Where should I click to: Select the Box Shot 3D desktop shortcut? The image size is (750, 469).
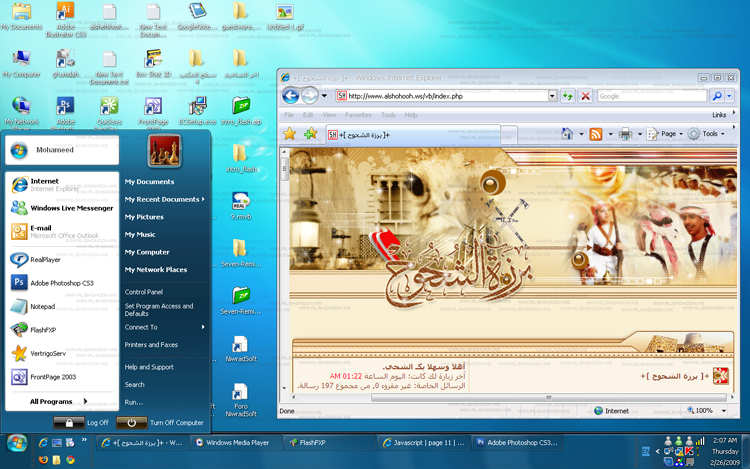pyautogui.click(x=154, y=64)
